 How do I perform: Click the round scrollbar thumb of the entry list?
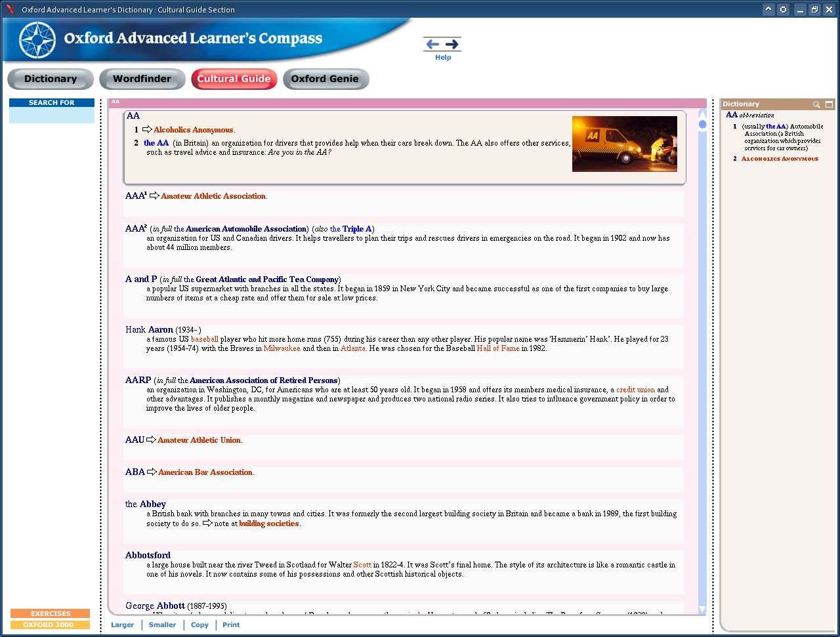coord(702,124)
